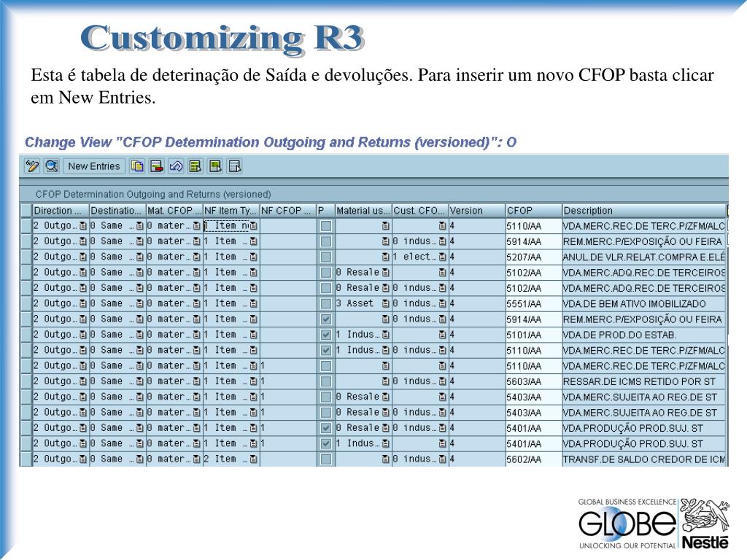This screenshot has width=747, height=560.
Task: Click the Select Block icon
Action: 215,166
